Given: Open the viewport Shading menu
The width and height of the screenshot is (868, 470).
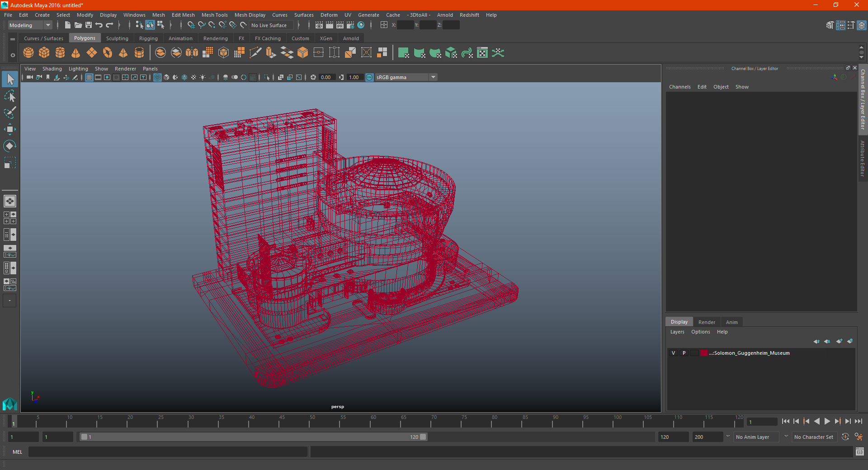Looking at the screenshot, I should (52, 69).
